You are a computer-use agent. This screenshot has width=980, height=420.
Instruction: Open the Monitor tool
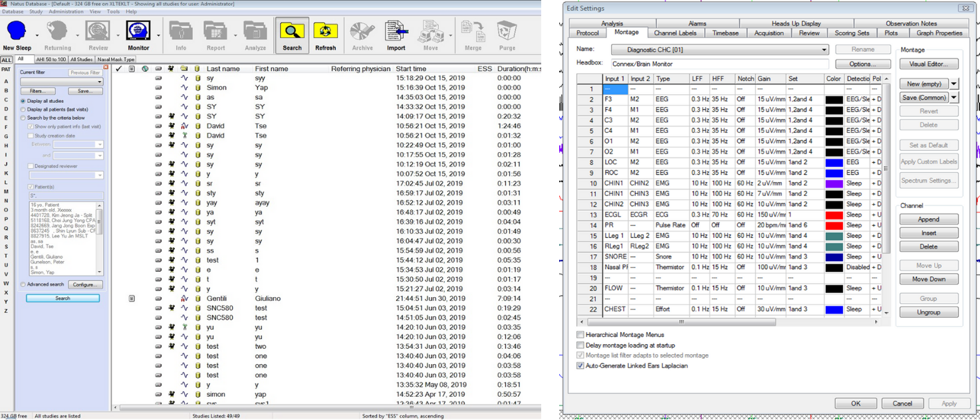pyautogui.click(x=138, y=32)
